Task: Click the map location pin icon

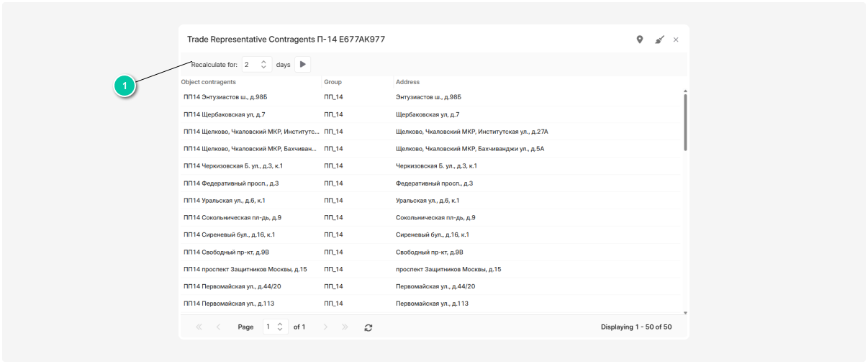Action: pyautogui.click(x=640, y=40)
